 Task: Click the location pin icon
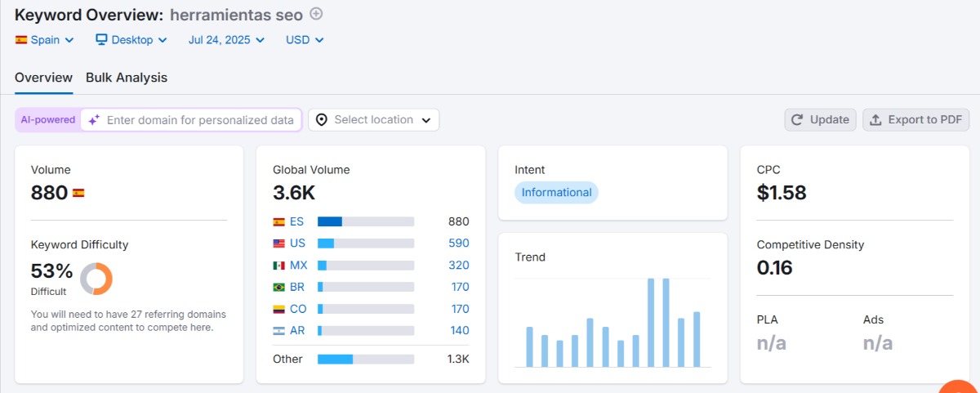click(322, 120)
